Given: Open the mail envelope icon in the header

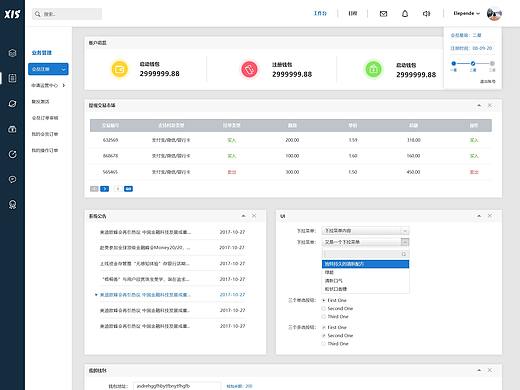Looking at the screenshot, I should pos(383,14).
